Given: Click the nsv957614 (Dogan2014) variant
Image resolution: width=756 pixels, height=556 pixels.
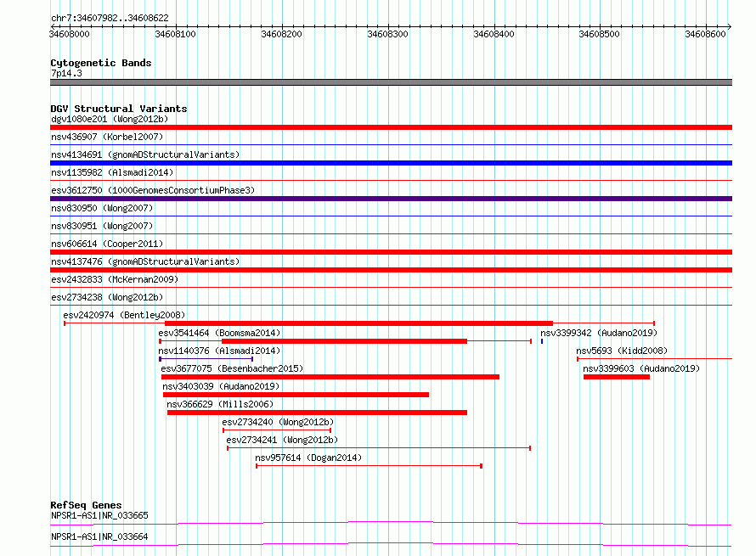Looking at the screenshot, I should click(369, 466).
